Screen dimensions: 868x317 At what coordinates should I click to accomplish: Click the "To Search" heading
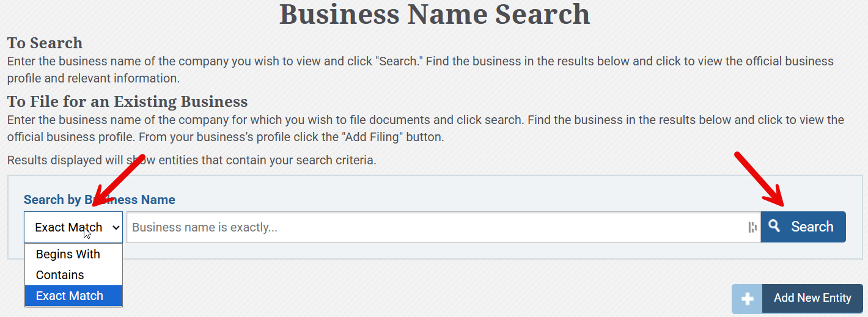[45, 43]
